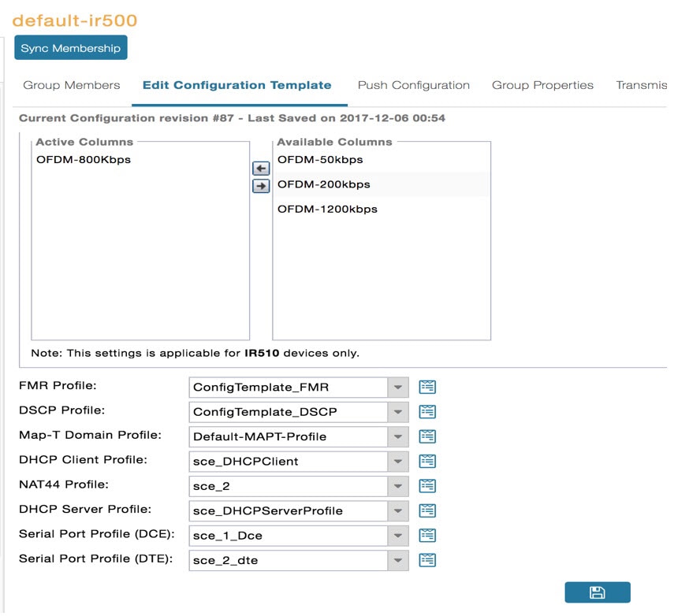The image size is (689, 616).
Task: Expand the FMR Profile dropdown arrow
Action: (398, 388)
